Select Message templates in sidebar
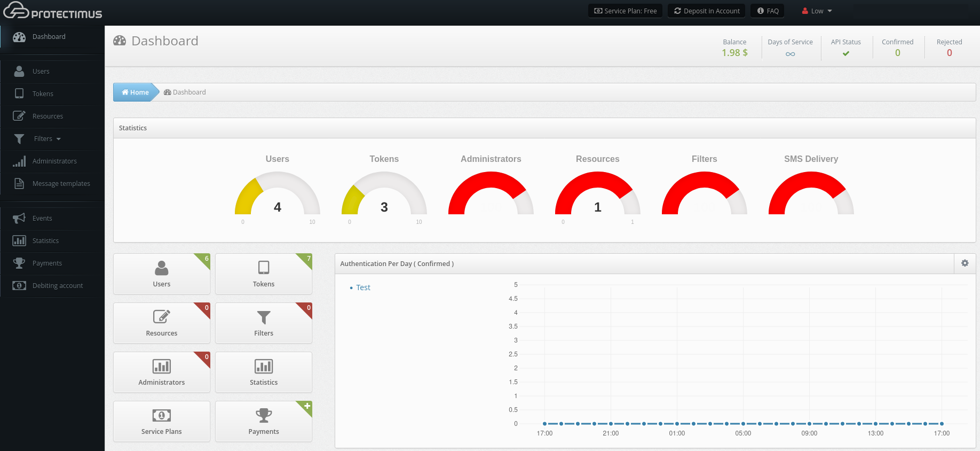The image size is (980, 451). pyautogui.click(x=61, y=184)
